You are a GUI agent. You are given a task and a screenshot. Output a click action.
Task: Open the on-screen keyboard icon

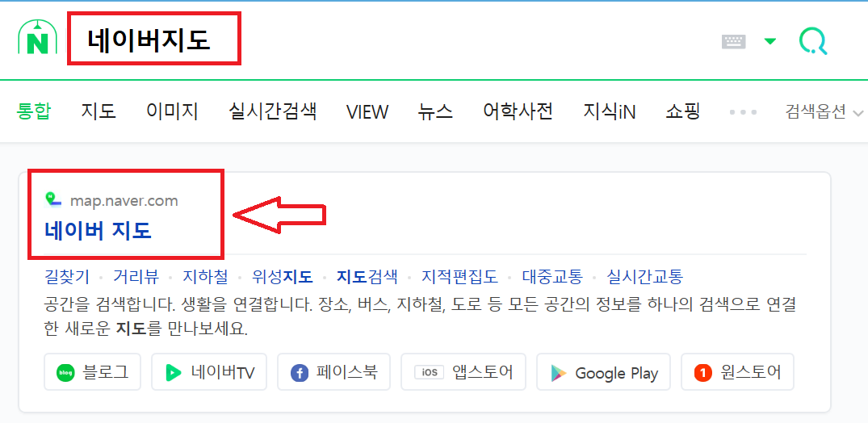coord(733,41)
